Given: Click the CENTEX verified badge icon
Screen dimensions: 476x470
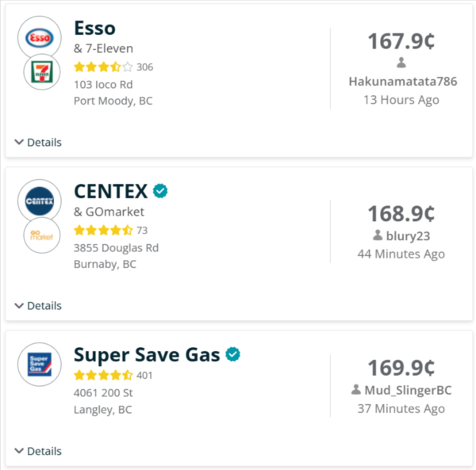Looking at the screenshot, I should (160, 191).
